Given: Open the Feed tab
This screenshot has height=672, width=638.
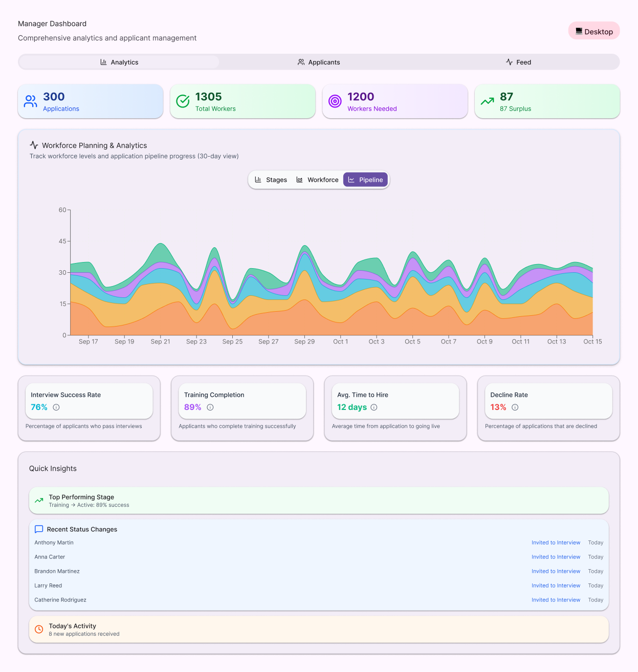Looking at the screenshot, I should click(x=518, y=62).
